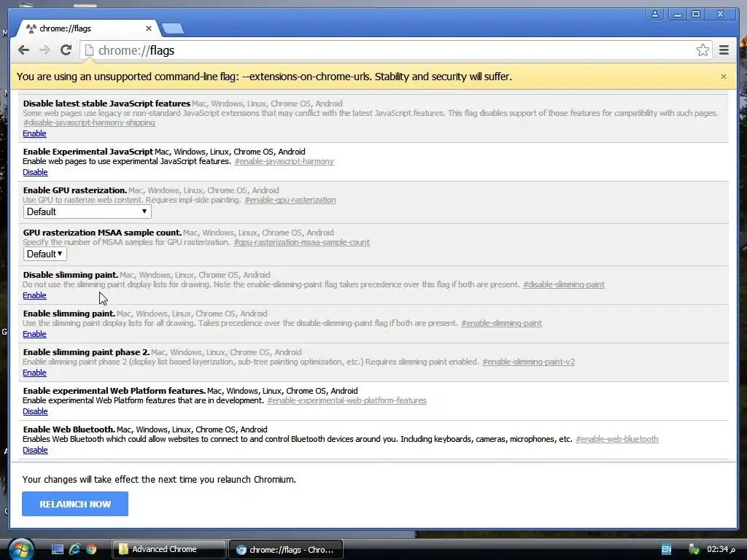Open MSAA sample count Default dropdown
This screenshot has width=747, height=560.
coord(44,254)
